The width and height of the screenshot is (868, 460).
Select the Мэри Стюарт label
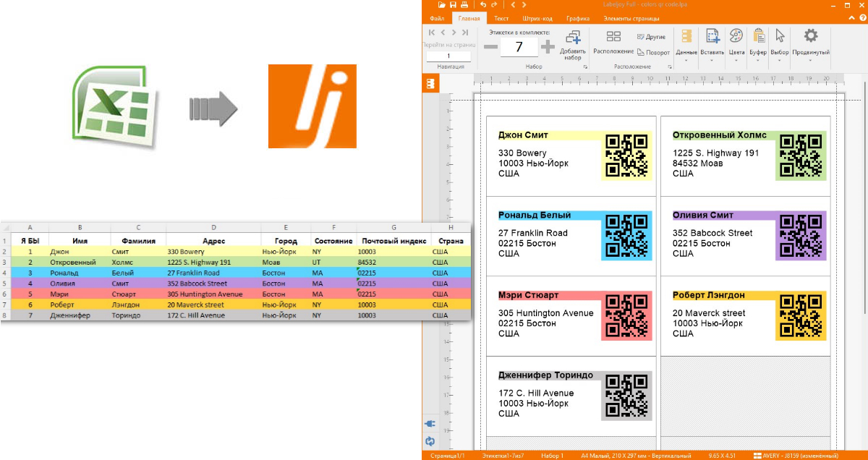[x=571, y=316]
